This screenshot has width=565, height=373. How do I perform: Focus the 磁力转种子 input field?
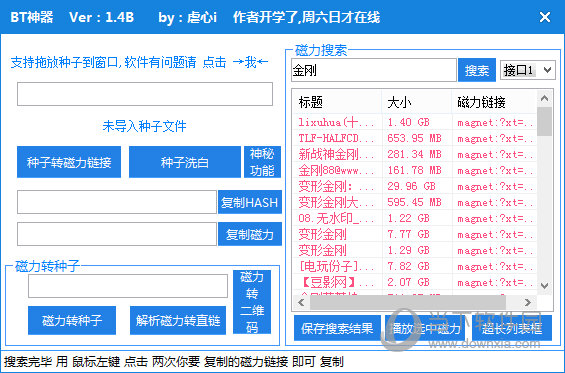point(128,286)
